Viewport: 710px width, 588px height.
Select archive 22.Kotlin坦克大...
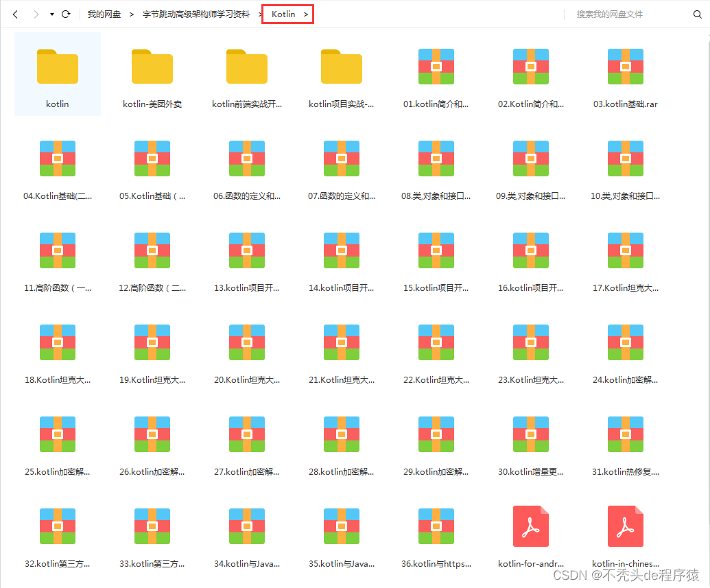point(436,342)
